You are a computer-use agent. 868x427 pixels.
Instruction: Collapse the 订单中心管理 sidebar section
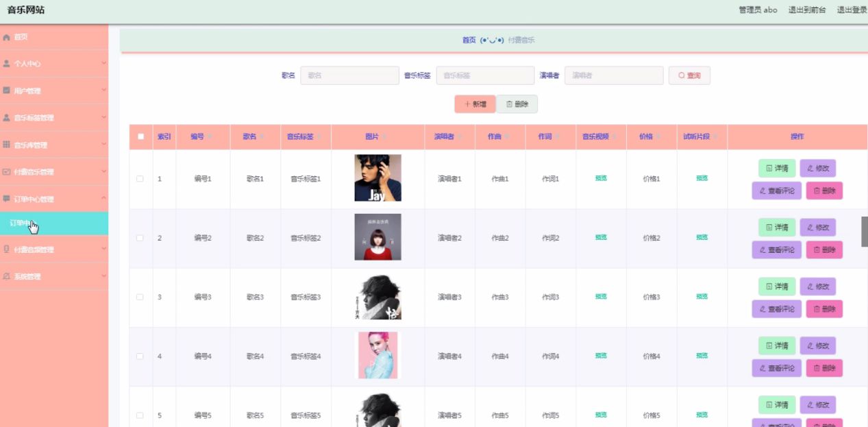(x=54, y=199)
